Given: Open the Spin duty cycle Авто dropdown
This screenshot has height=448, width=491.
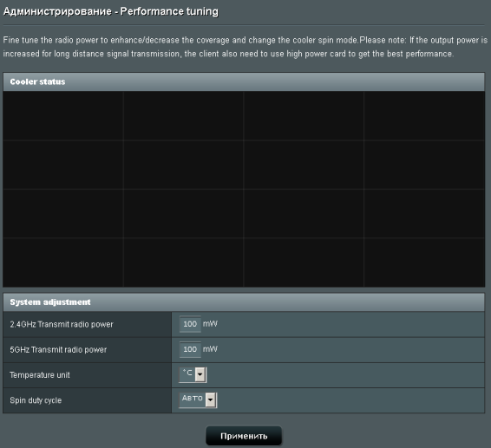Looking at the screenshot, I should tap(198, 400).
